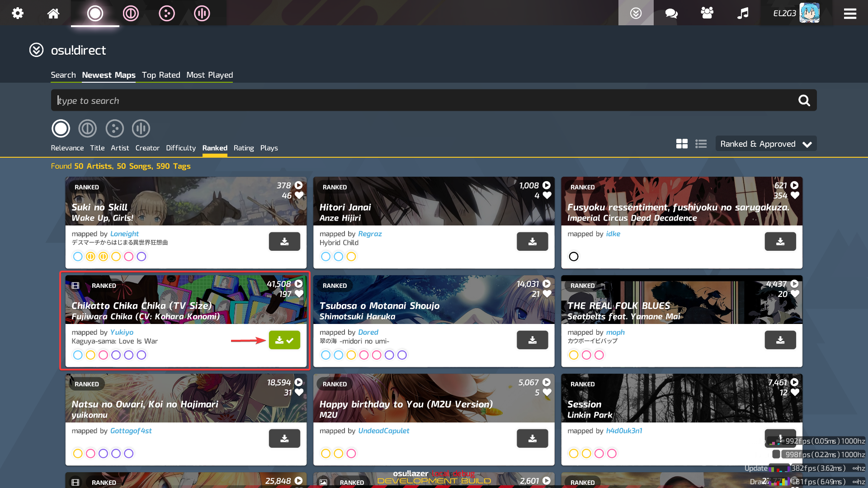The width and height of the screenshot is (868, 488).
Task: Open mapper Yukiyo's profile link
Action: (122, 332)
